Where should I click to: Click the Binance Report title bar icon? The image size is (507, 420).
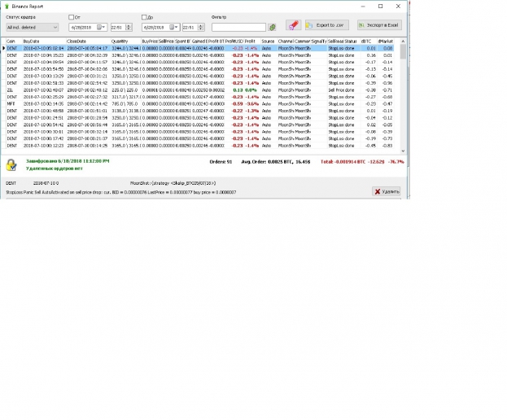tap(7, 7)
